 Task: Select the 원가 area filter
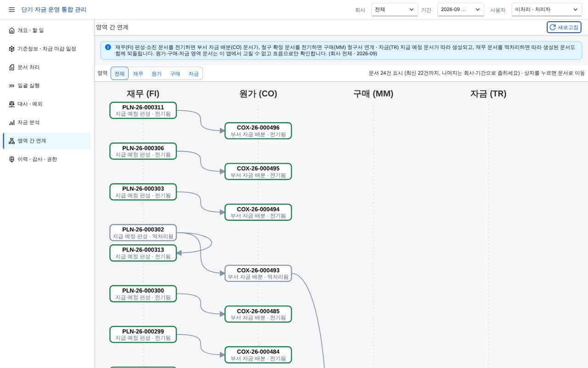pos(157,74)
